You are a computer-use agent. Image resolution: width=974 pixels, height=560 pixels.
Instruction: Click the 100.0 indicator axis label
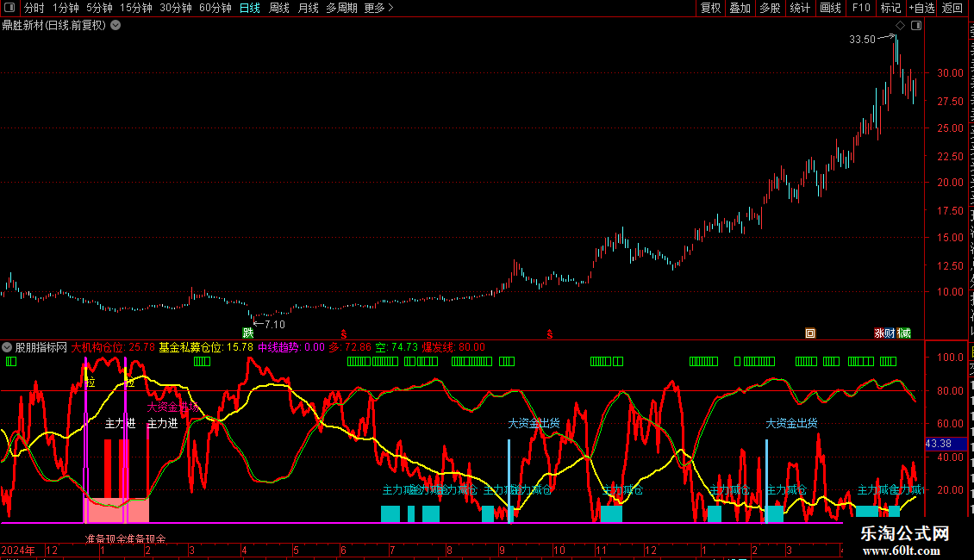(950, 357)
